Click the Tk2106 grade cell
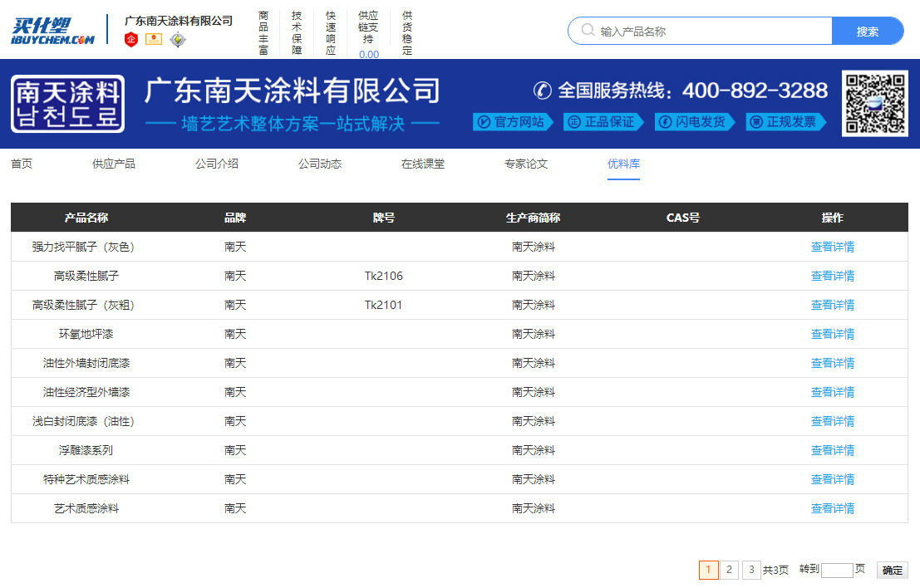The height and width of the screenshot is (588, 920). click(x=384, y=276)
